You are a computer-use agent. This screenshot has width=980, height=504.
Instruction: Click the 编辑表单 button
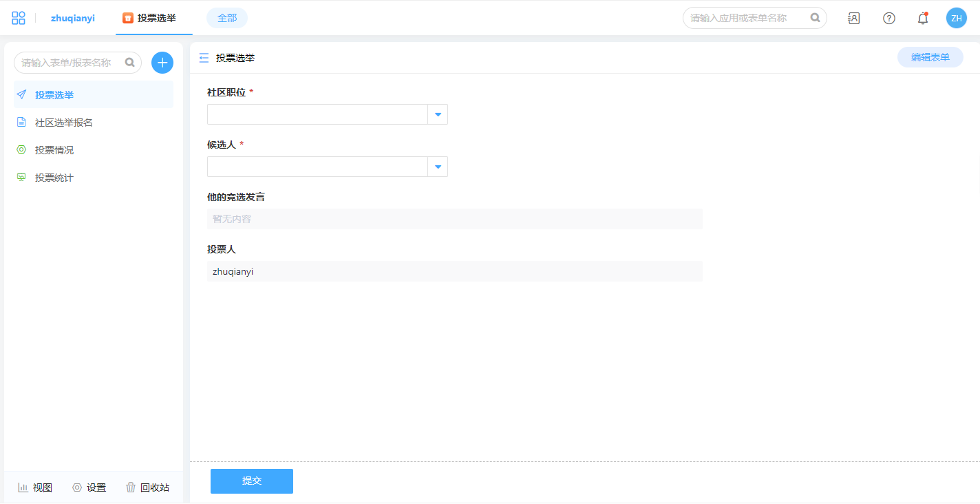click(930, 58)
